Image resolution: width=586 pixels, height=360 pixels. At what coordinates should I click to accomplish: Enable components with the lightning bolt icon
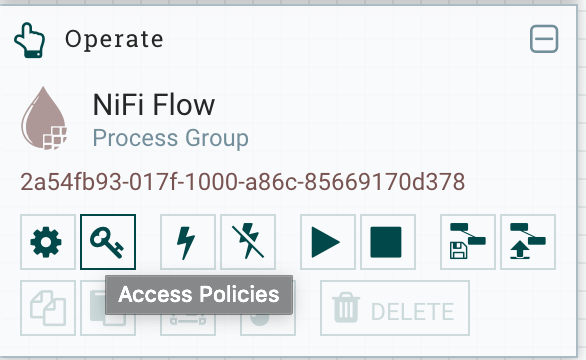click(x=188, y=242)
